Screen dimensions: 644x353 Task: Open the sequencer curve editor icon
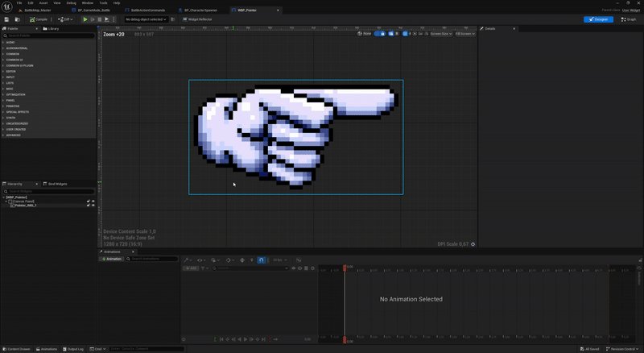point(299,260)
